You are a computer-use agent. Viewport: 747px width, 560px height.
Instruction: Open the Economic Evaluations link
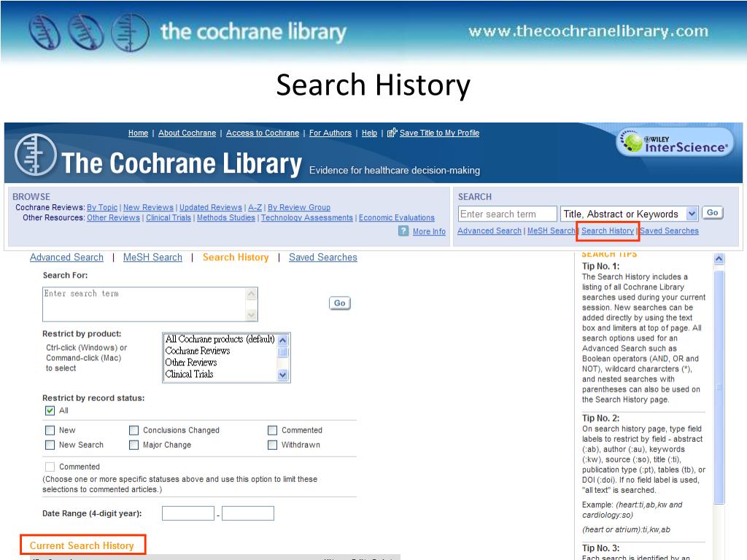point(397,217)
